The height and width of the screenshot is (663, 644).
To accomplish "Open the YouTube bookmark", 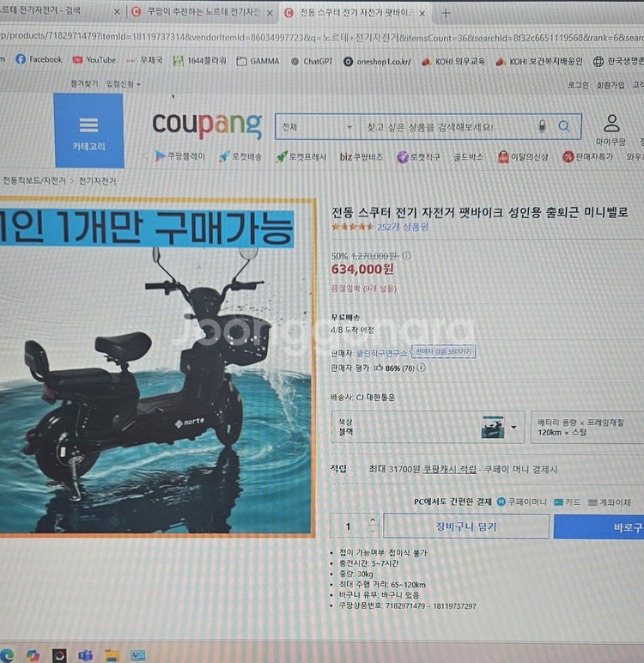I will pos(94,60).
